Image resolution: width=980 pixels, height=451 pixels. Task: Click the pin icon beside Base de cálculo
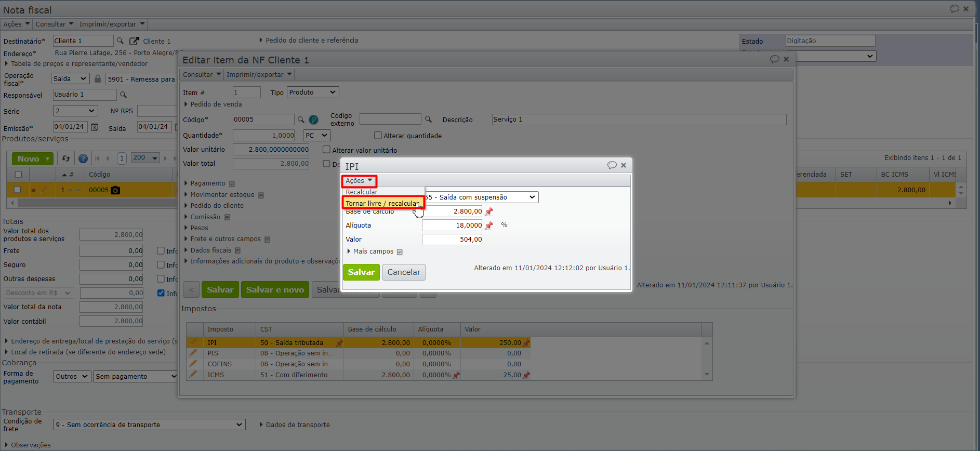tap(489, 211)
